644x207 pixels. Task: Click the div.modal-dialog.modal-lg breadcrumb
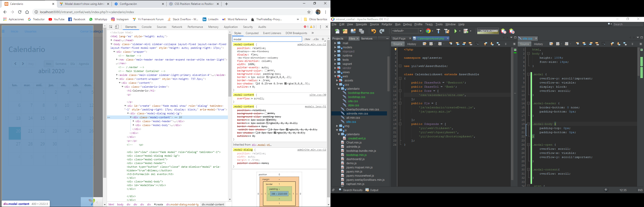(x=182, y=204)
